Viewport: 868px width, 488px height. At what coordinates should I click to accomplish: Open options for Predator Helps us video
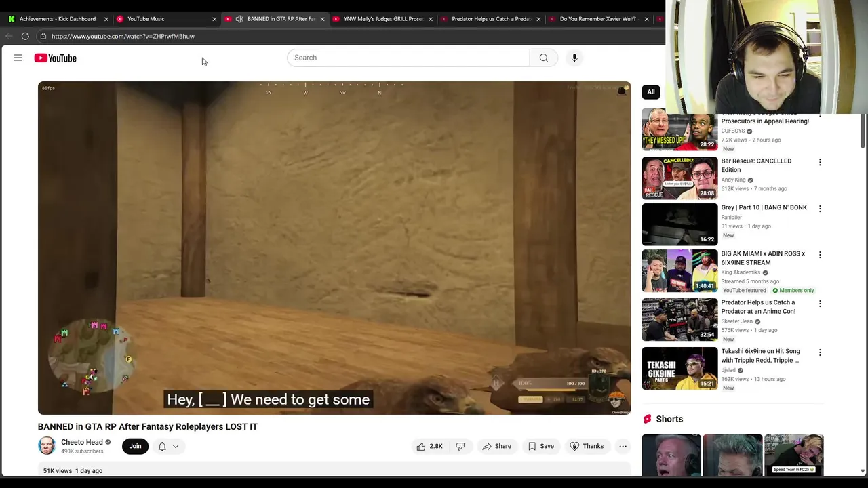tap(820, 304)
